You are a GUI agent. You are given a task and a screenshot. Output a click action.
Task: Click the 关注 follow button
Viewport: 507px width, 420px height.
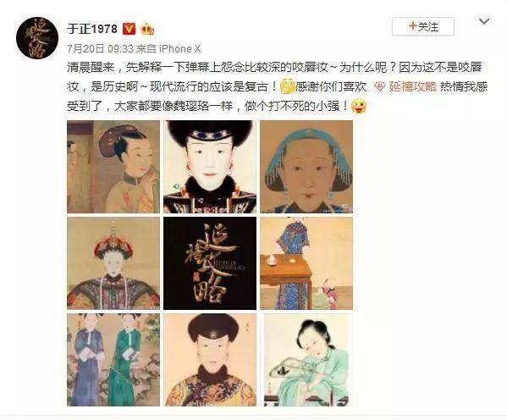423,26
